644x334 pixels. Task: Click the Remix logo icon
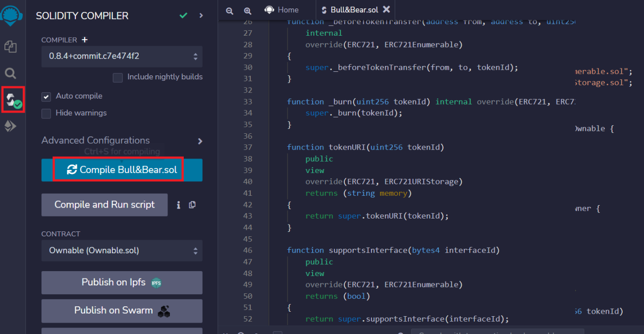(x=10, y=15)
